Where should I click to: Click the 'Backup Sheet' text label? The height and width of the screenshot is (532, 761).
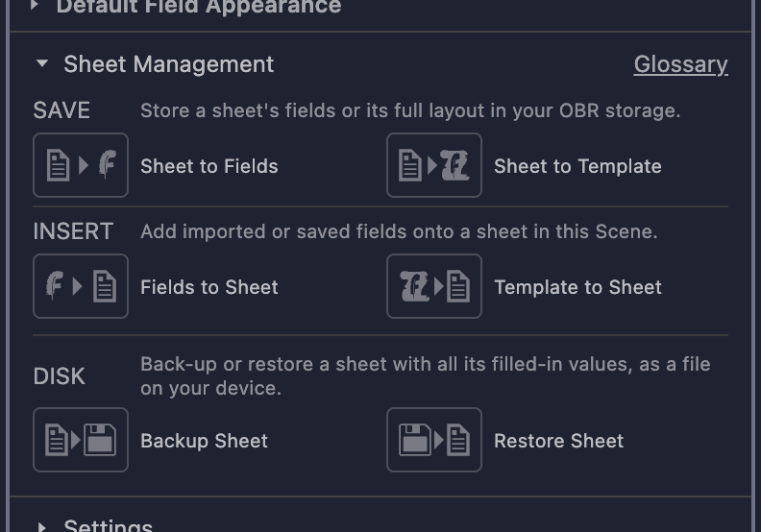204,441
